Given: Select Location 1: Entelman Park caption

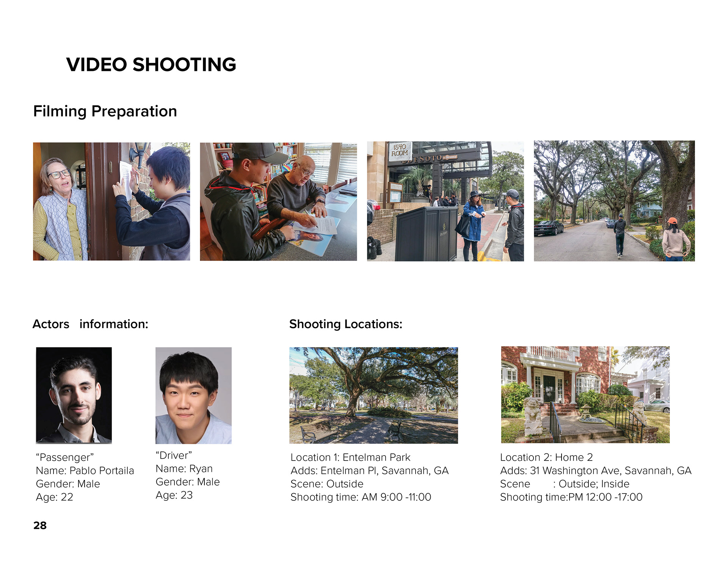Looking at the screenshot, I should coord(350,457).
